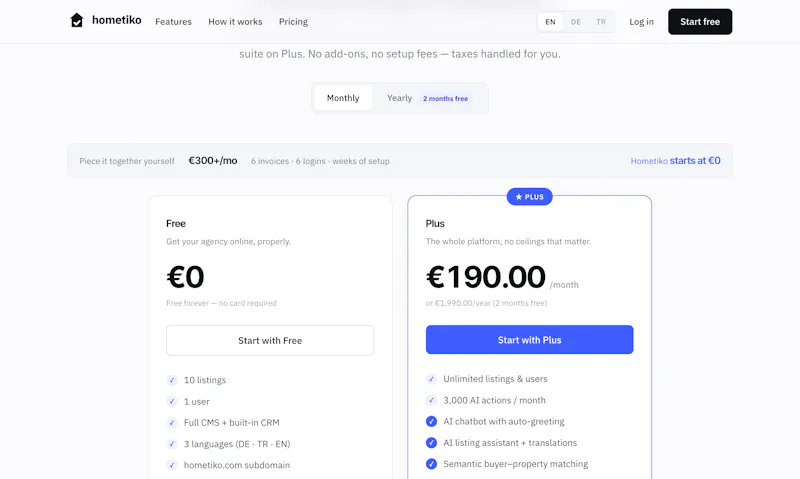Click the check beside AI listing assistant + translations
This screenshot has width=800, height=479.
point(431,443)
